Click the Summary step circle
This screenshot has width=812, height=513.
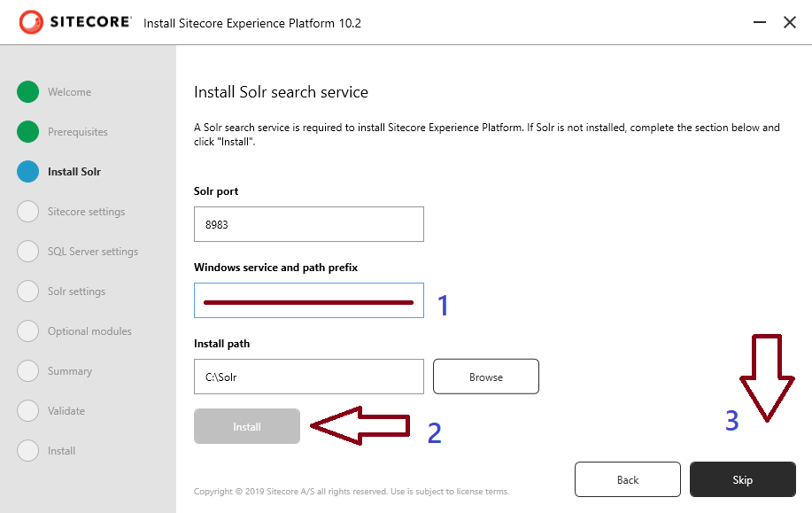[x=26, y=370]
